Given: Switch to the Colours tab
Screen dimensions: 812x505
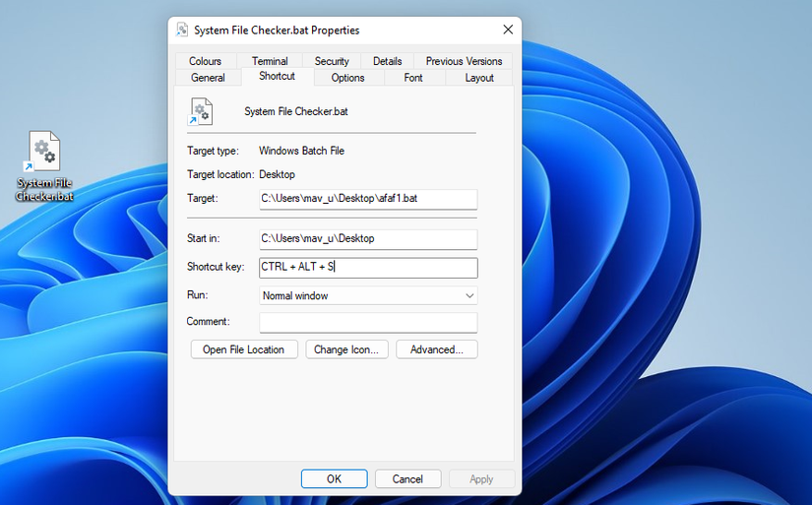Looking at the screenshot, I should [x=205, y=61].
